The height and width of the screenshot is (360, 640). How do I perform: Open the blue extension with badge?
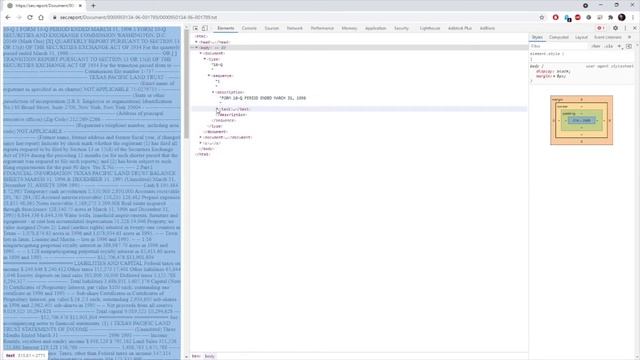(567, 18)
